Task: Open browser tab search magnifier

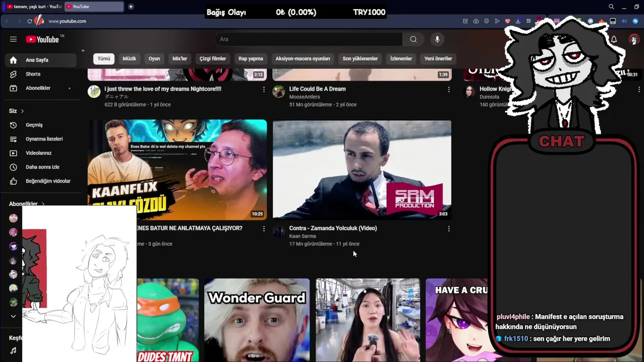Action: click(611, 7)
